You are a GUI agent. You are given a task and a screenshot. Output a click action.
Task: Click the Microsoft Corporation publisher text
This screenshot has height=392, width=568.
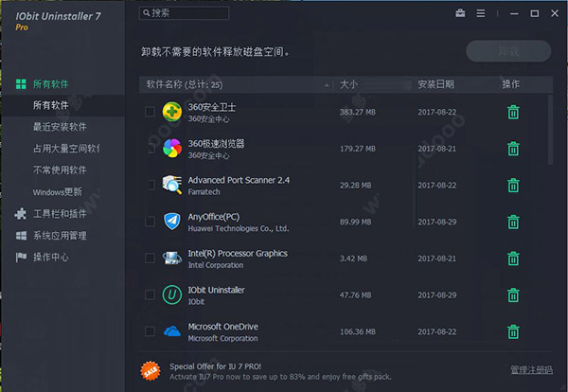pyautogui.click(x=222, y=338)
